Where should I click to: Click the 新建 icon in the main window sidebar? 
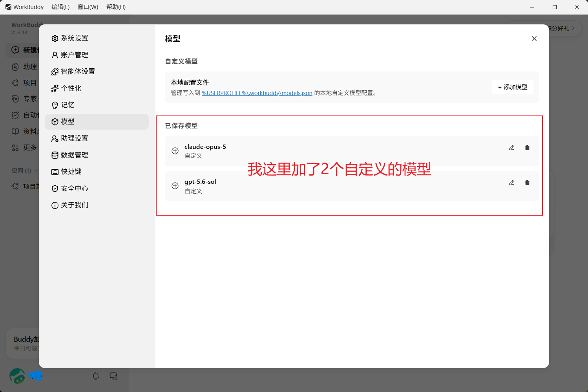point(15,50)
